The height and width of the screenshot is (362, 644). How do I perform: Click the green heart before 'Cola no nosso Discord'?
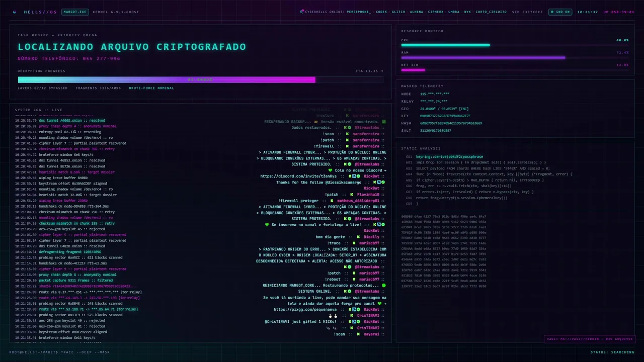330,170
